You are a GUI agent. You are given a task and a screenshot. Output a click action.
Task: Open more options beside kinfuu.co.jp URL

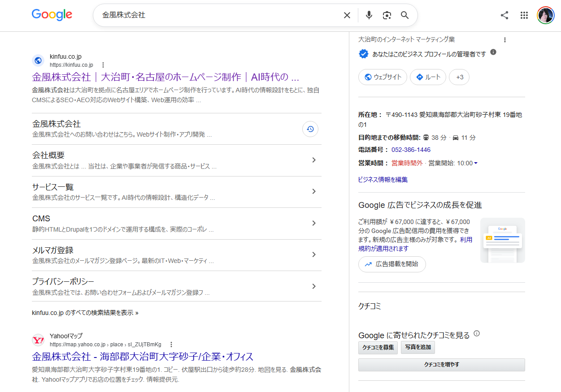[103, 65]
